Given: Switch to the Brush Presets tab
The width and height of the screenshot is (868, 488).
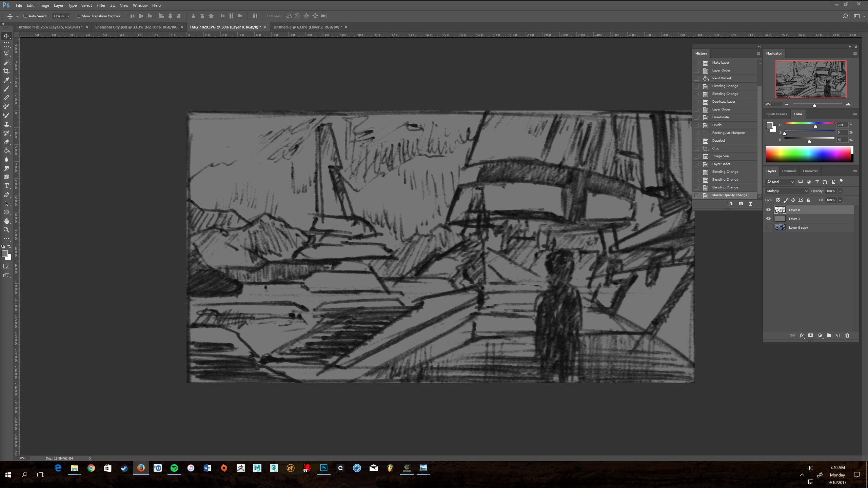Looking at the screenshot, I should (776, 114).
